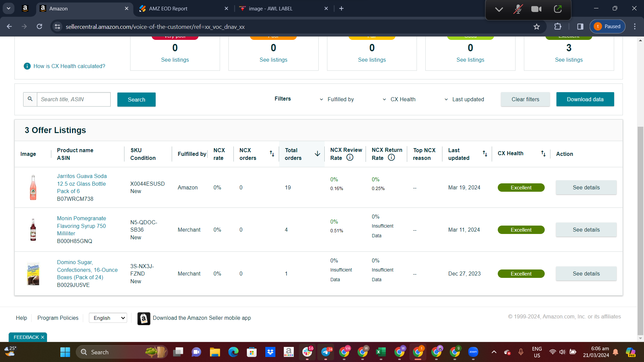Image resolution: width=644 pixels, height=362 pixels.
Task: Open Zoom from the taskbar
Action: pyautogui.click(x=473, y=352)
